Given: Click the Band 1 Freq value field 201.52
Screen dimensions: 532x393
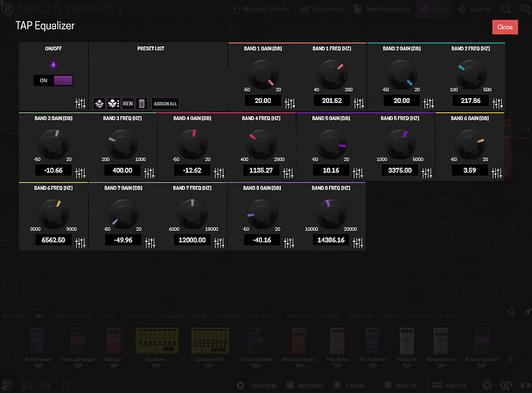Looking at the screenshot, I should click(x=332, y=101).
